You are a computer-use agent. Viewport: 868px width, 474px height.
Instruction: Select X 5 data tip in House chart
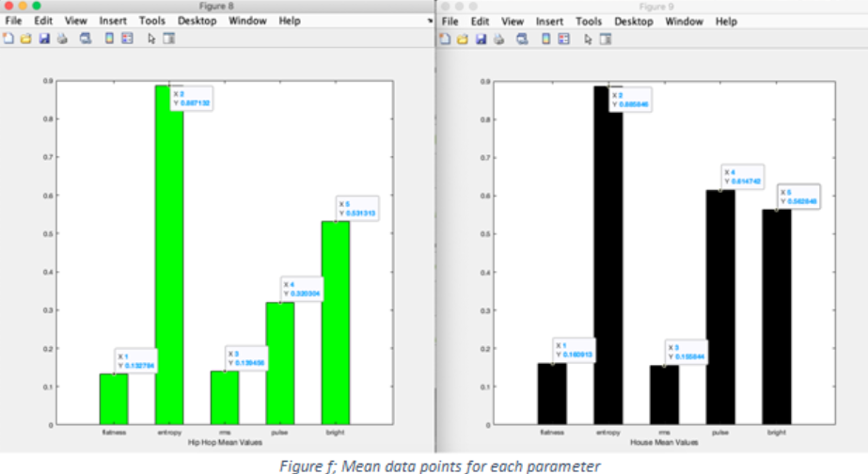coord(798,197)
